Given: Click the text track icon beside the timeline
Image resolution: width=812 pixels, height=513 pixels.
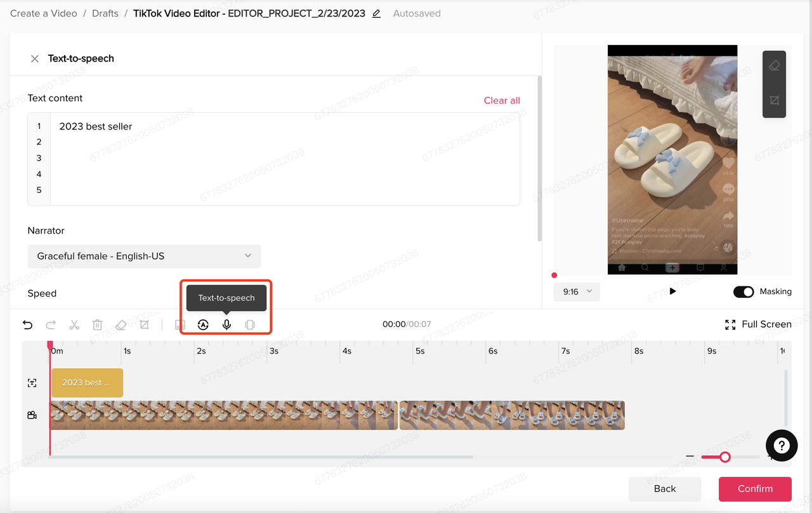Looking at the screenshot, I should click(x=32, y=383).
